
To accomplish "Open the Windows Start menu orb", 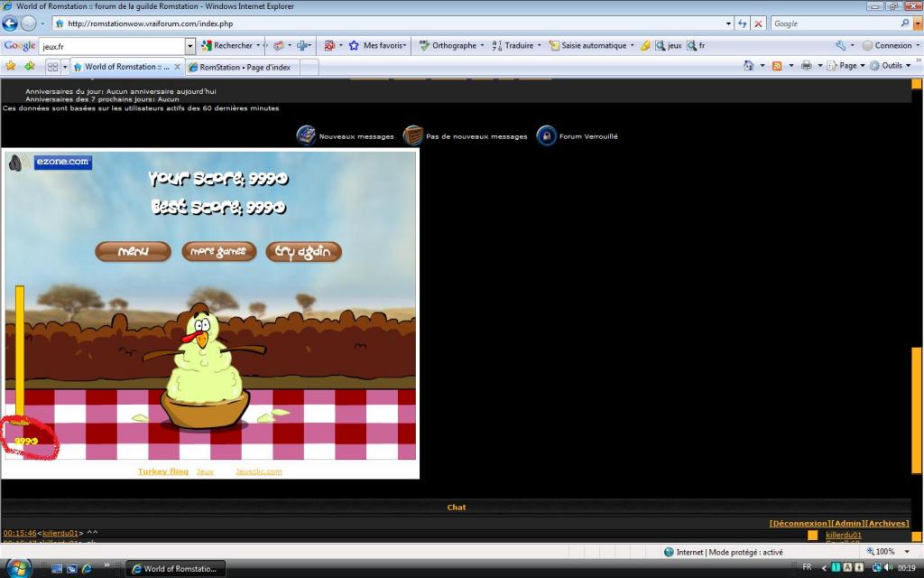I will [18, 569].
